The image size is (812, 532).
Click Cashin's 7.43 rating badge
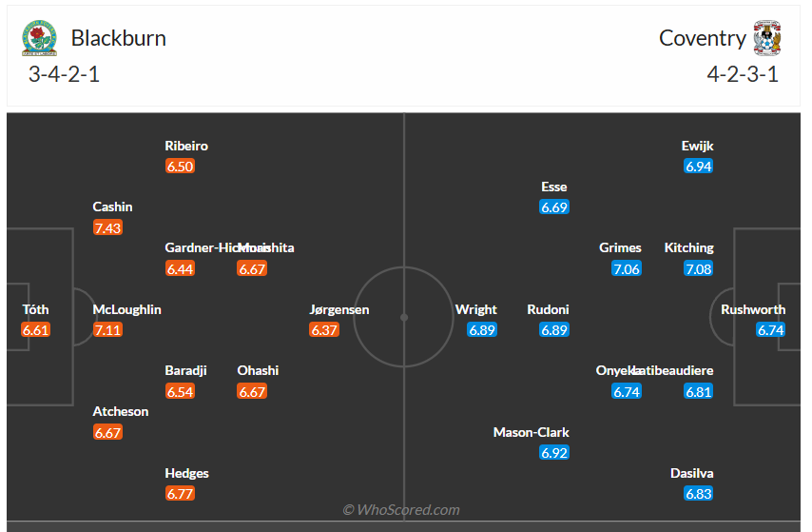(108, 227)
